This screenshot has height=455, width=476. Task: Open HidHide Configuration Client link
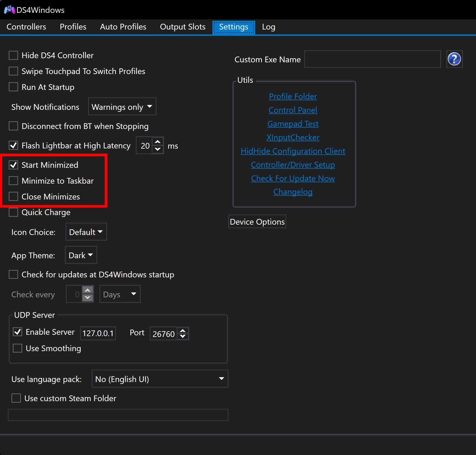click(293, 151)
